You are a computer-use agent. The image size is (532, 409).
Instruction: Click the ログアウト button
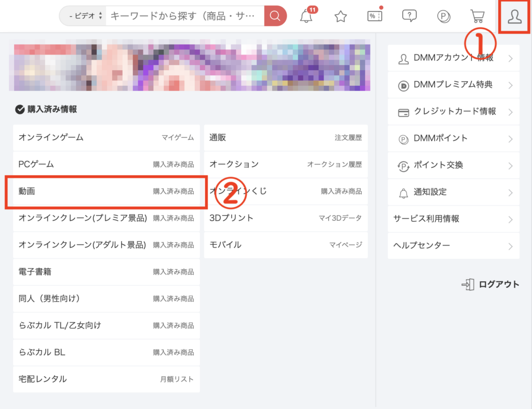(490, 284)
